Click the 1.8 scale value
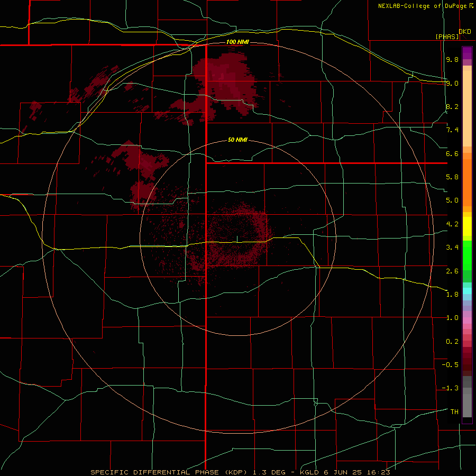Screen dimensions: 476x476 point(452,295)
